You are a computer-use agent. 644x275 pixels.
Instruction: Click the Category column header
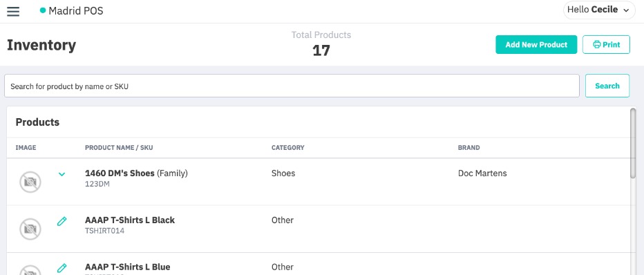288,148
